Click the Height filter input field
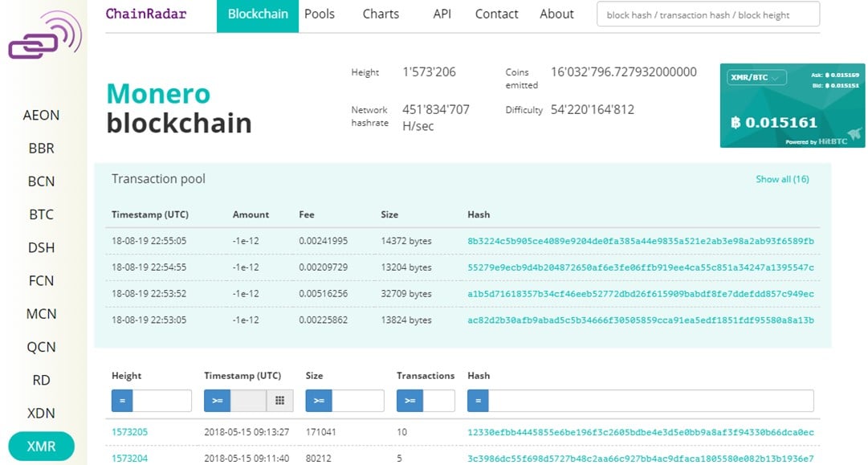This screenshot has height=465, width=868. pos(162,401)
